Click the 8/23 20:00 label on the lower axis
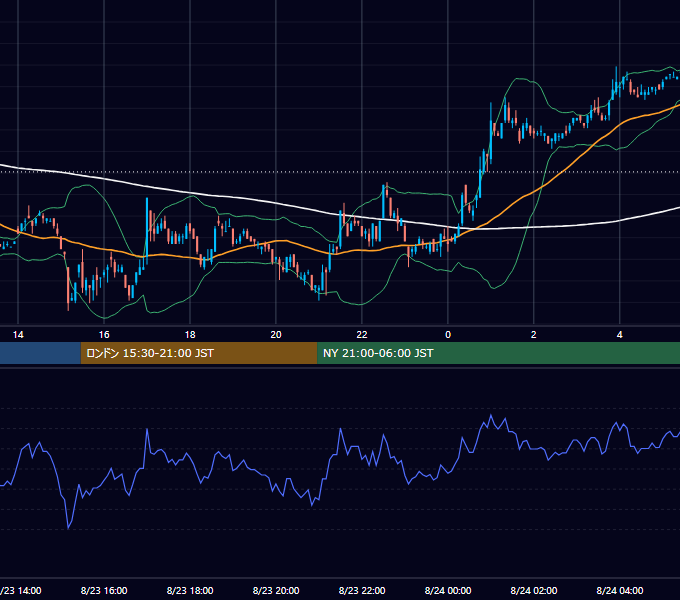680x600 pixels. (x=276, y=590)
